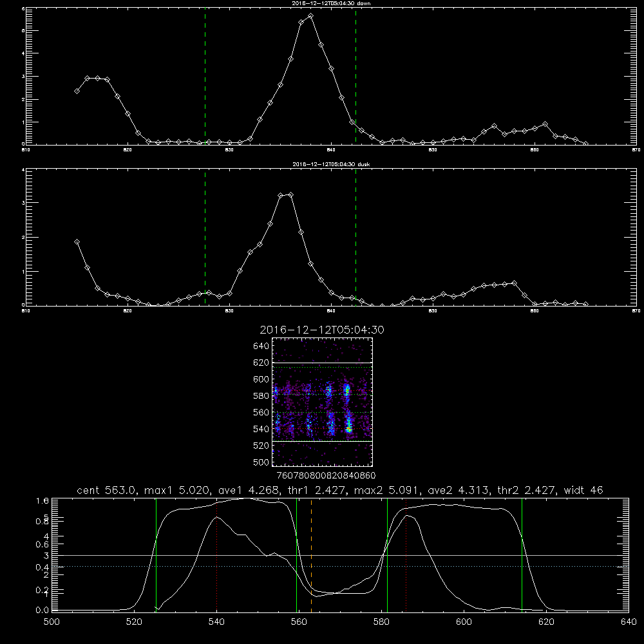Click the "600" x-axis label of the bottom plot

point(464,622)
